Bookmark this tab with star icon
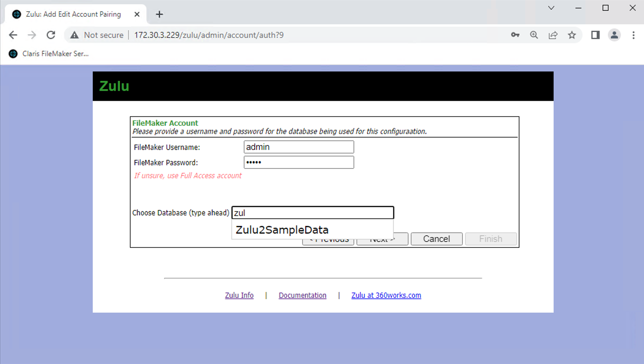The width and height of the screenshot is (644, 364). [x=572, y=35]
